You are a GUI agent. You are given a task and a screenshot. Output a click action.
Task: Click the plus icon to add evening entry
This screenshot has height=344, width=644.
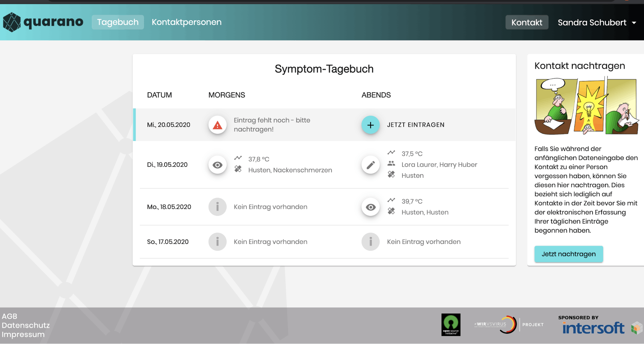[370, 125]
